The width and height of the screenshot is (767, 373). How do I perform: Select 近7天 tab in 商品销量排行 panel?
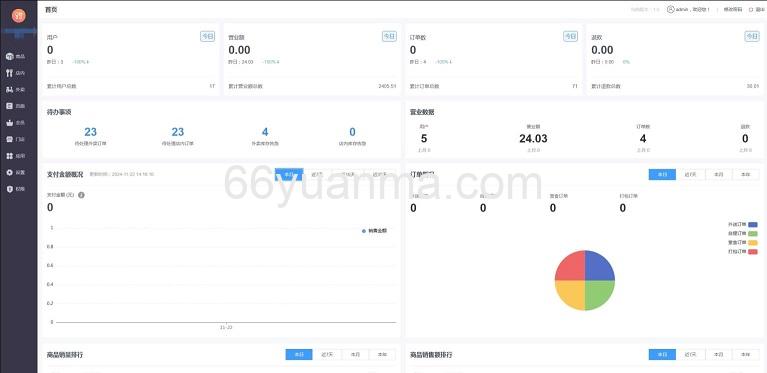[327, 354]
